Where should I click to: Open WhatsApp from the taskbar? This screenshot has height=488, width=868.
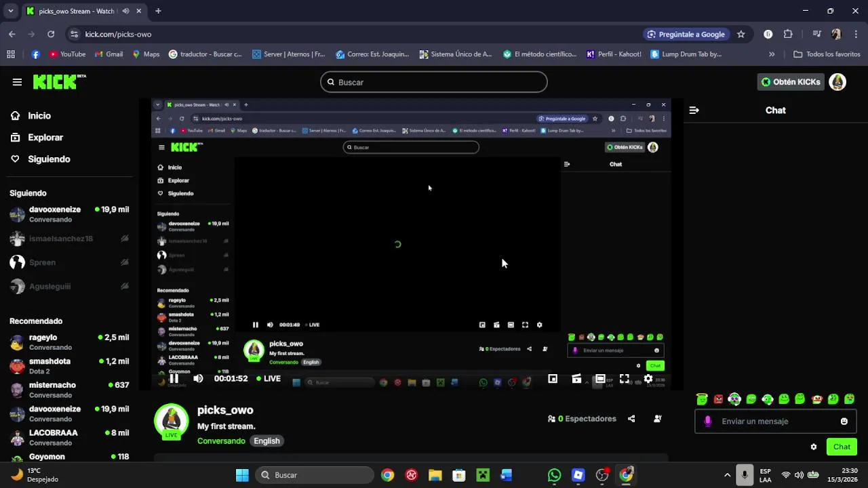[554, 475]
